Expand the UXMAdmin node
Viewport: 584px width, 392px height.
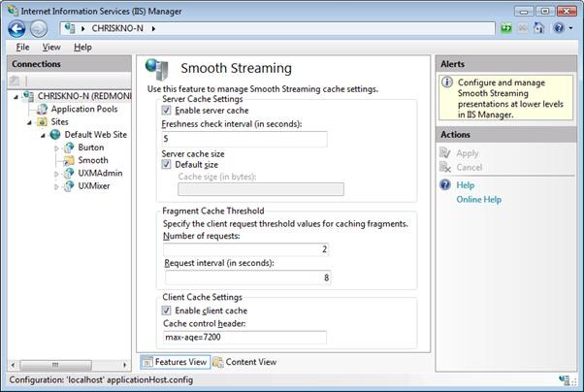coord(56,174)
